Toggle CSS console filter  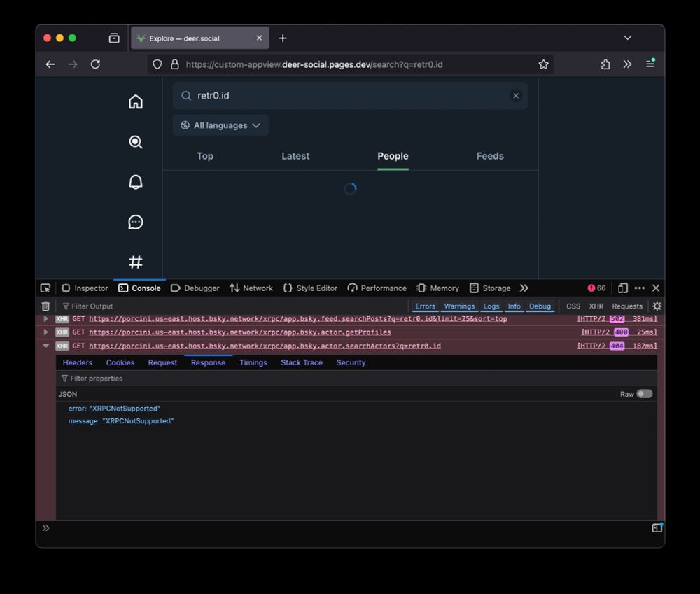pos(573,306)
